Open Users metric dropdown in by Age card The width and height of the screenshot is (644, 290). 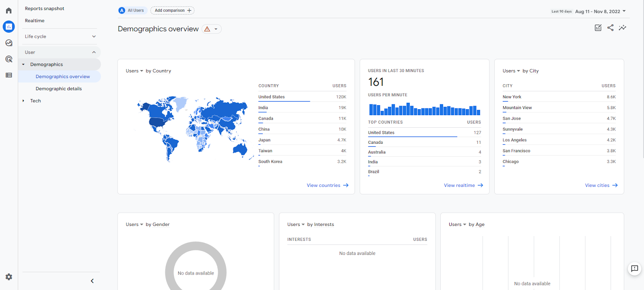(x=457, y=224)
